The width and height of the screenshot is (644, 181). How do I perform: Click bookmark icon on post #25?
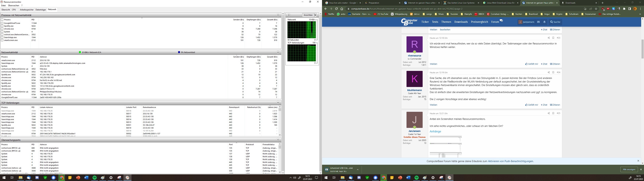click(553, 113)
